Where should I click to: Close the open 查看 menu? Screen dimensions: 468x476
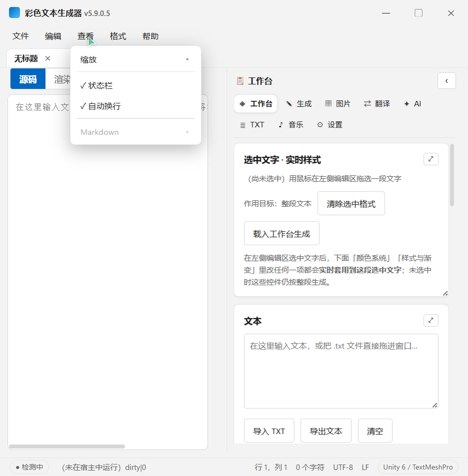coord(85,36)
